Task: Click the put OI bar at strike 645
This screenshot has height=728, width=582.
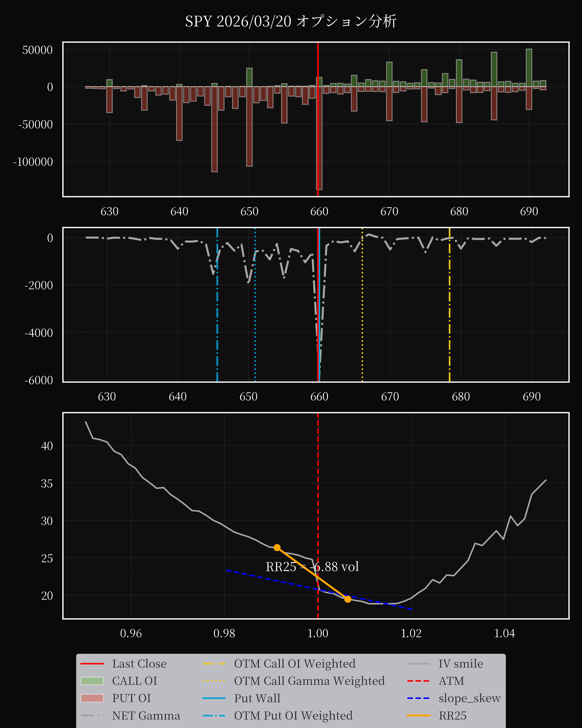Action: 215,129
